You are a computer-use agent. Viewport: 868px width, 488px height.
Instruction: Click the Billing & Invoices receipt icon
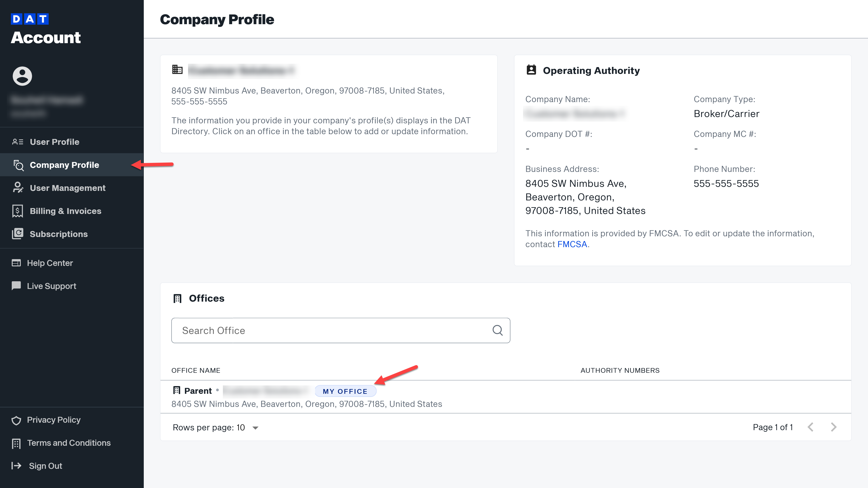[18, 211]
